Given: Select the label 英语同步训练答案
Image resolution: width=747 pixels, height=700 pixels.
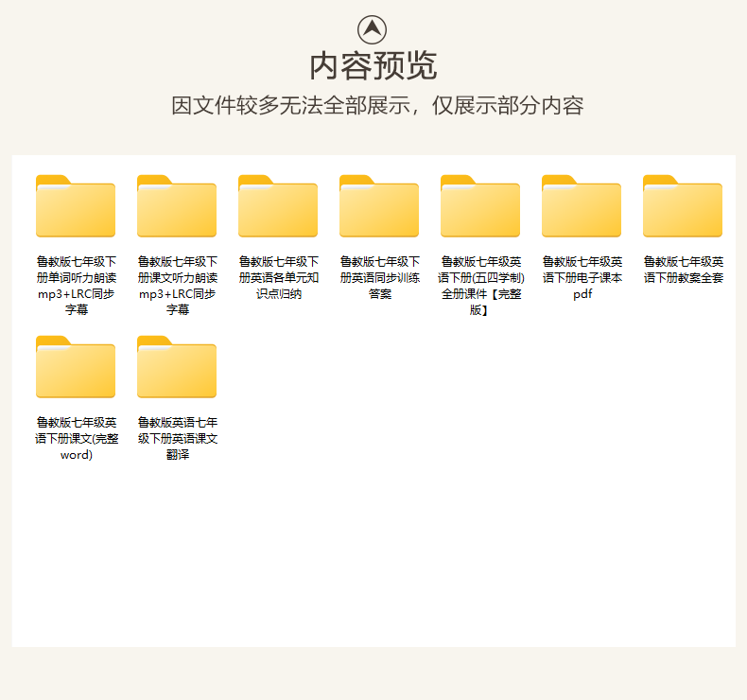Looking at the screenshot, I should point(380,277).
